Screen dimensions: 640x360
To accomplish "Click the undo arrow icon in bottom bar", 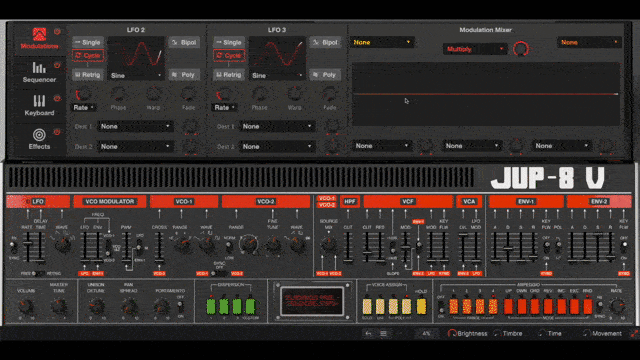I will coord(368,333).
